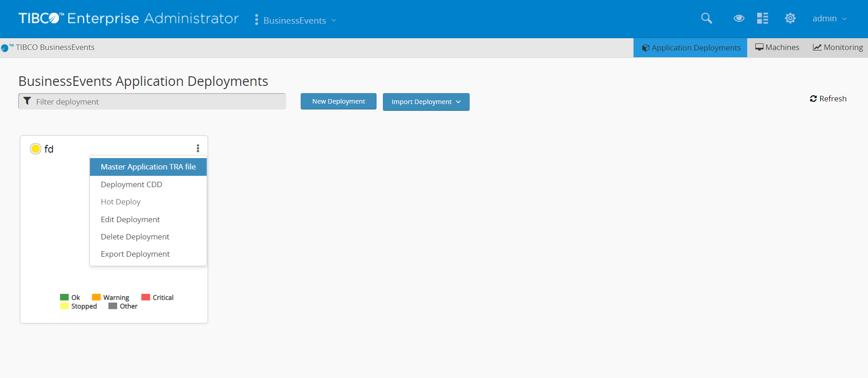
Task: Open the settings gear icon
Action: pos(790,18)
